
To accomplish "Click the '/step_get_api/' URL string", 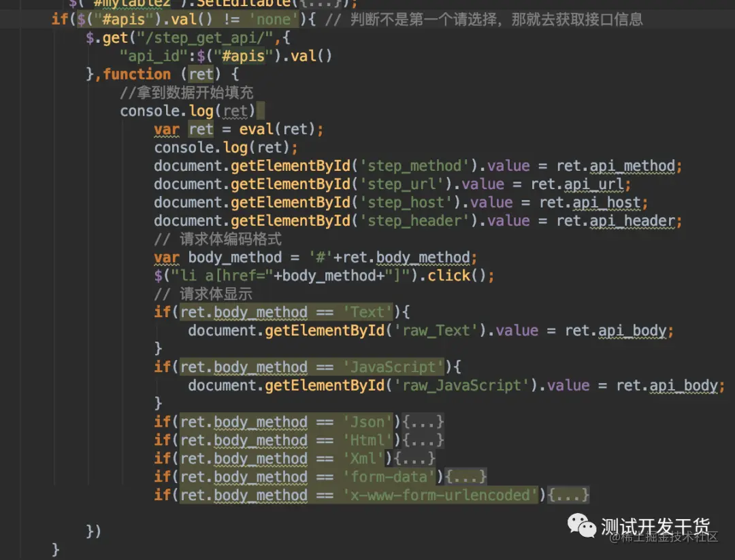I will tap(205, 37).
